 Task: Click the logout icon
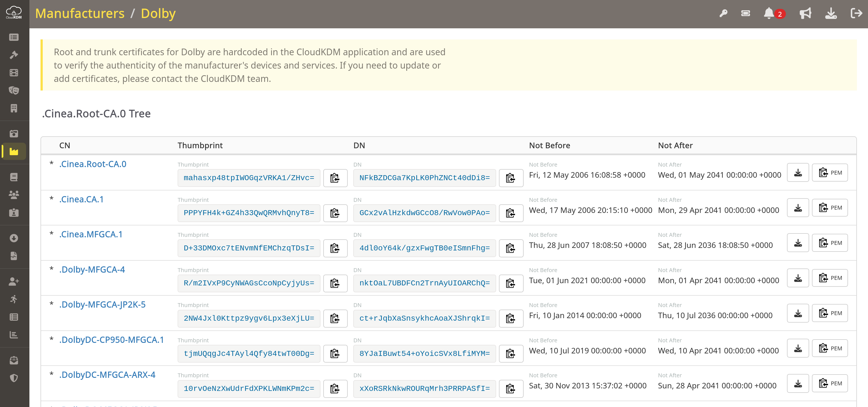[856, 14]
